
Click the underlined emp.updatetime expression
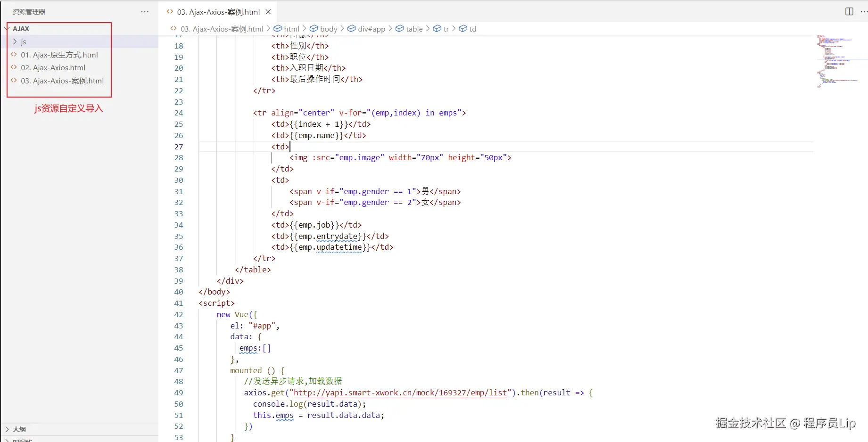(330, 247)
